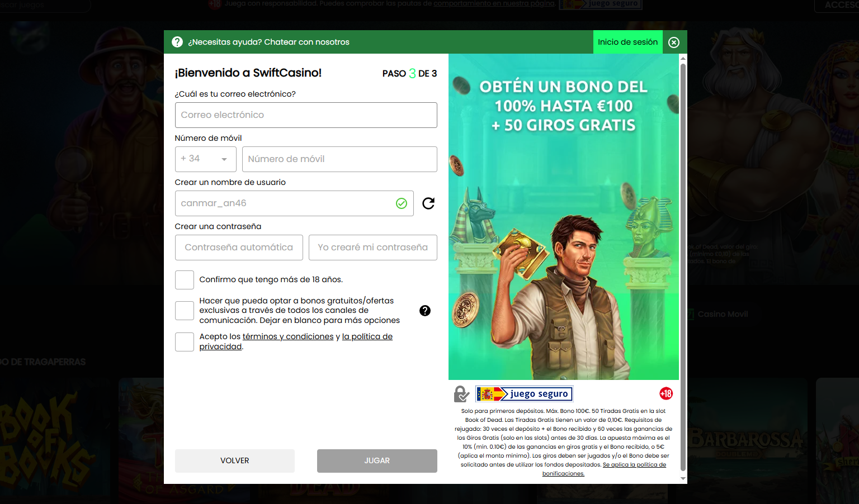Click the JUGAR button

coord(377,461)
